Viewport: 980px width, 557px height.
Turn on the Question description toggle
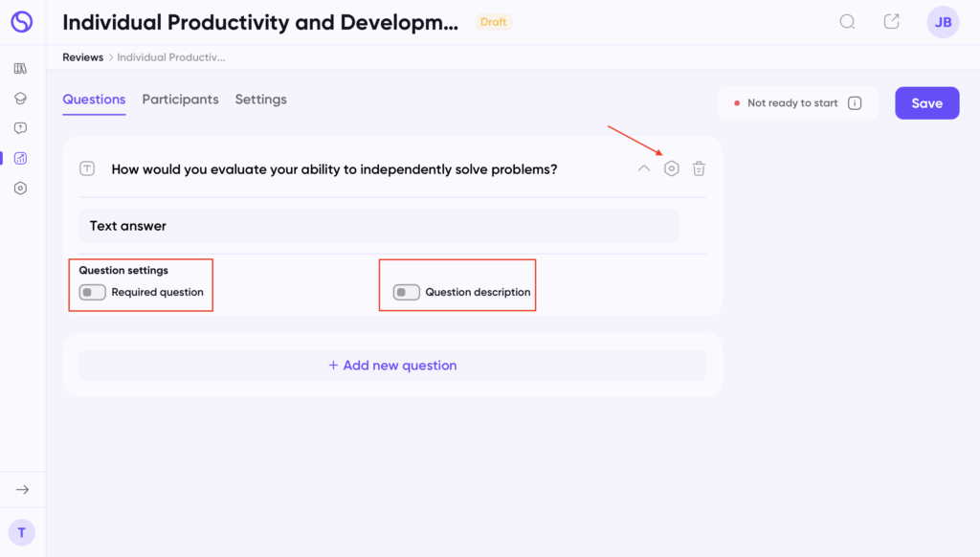407,292
